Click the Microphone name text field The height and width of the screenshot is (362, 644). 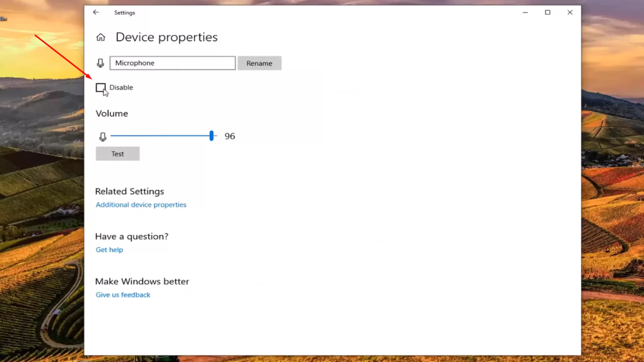tap(173, 63)
